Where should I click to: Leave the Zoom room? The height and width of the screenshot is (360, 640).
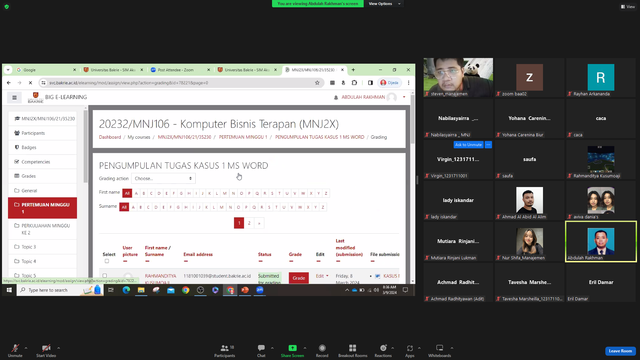point(620,351)
